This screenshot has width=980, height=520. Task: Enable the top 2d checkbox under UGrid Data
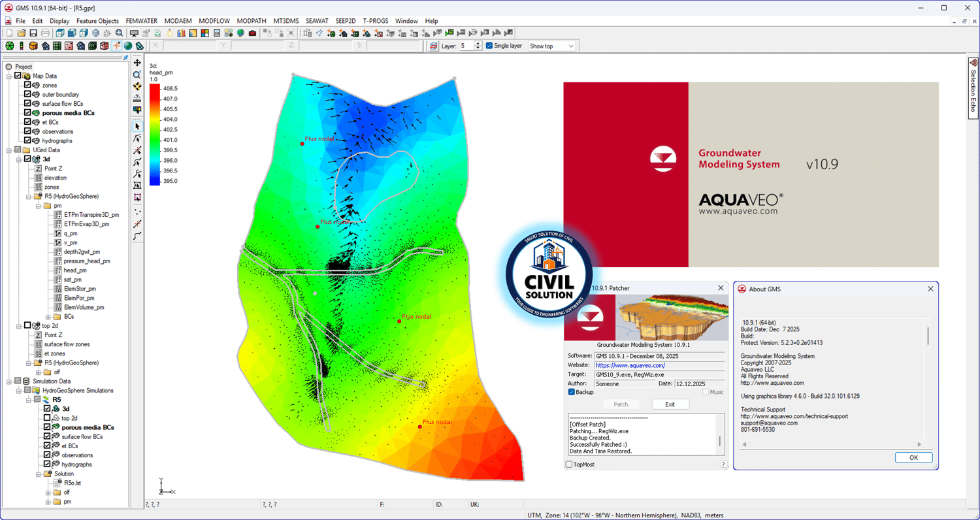[x=27, y=325]
